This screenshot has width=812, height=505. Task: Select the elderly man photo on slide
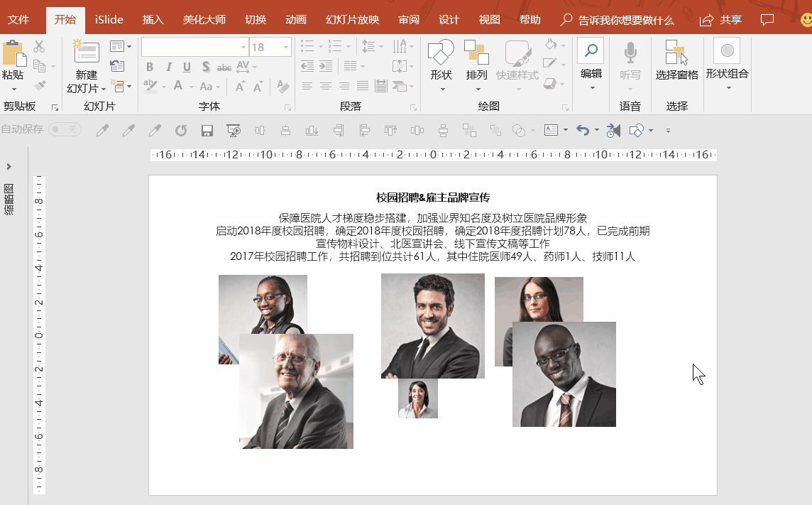click(296, 391)
